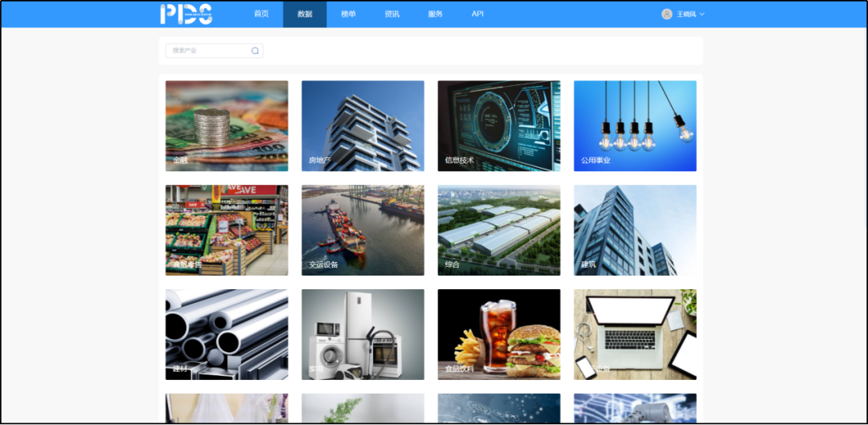Screen dimensions: 868x425
Task: Select the 房地产 building thumbnail
Action: tap(362, 125)
